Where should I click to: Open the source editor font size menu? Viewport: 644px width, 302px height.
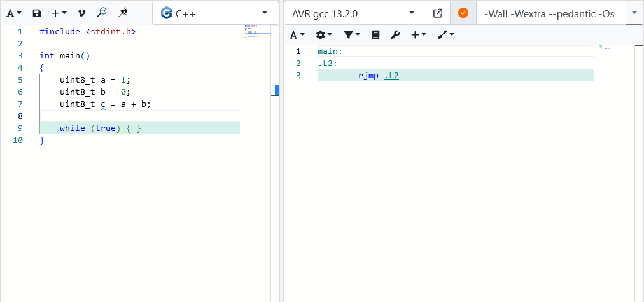coord(14,13)
